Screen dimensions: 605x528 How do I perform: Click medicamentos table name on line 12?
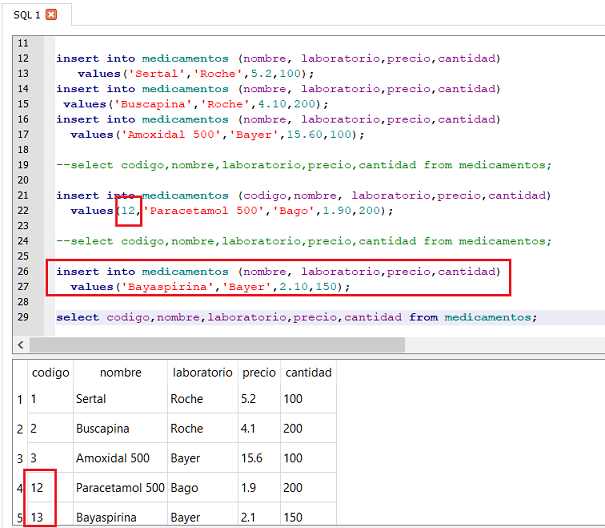tap(185, 58)
